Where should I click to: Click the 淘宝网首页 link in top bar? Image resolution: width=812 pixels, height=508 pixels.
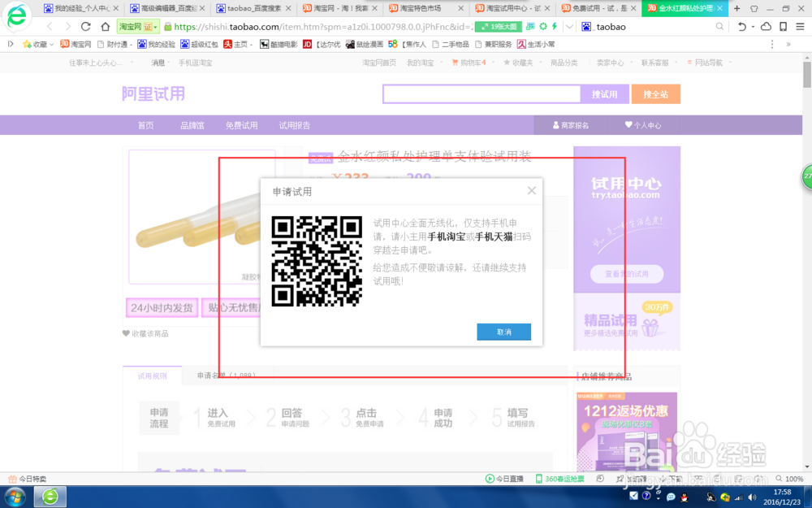pyautogui.click(x=379, y=63)
